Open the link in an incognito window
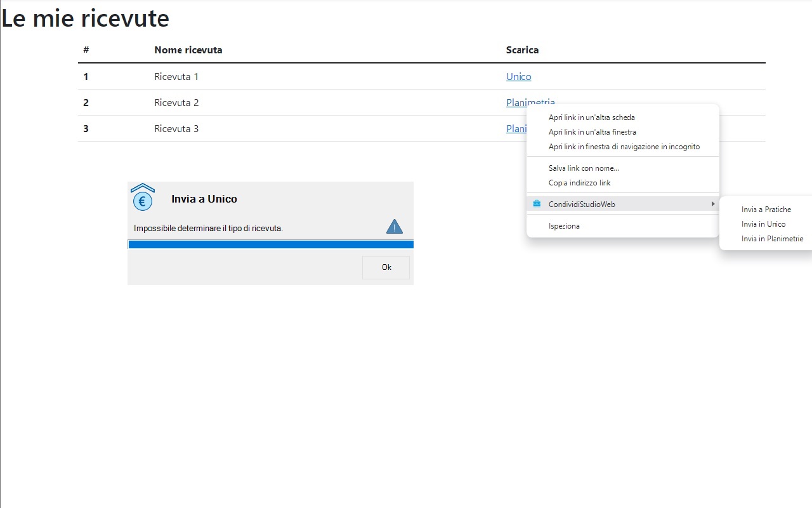The width and height of the screenshot is (812, 508). pyautogui.click(x=624, y=147)
